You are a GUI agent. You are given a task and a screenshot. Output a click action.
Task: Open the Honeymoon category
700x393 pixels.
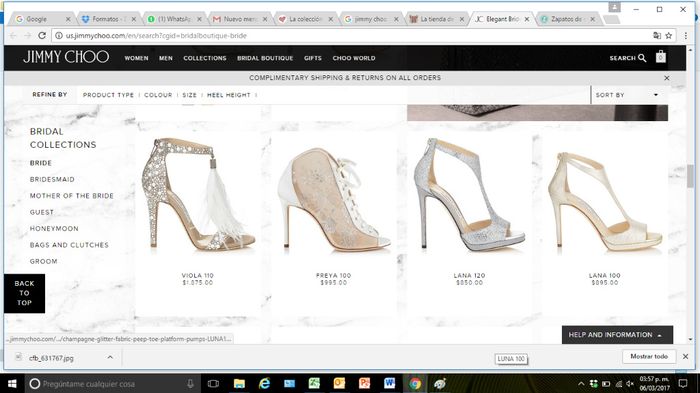point(54,229)
